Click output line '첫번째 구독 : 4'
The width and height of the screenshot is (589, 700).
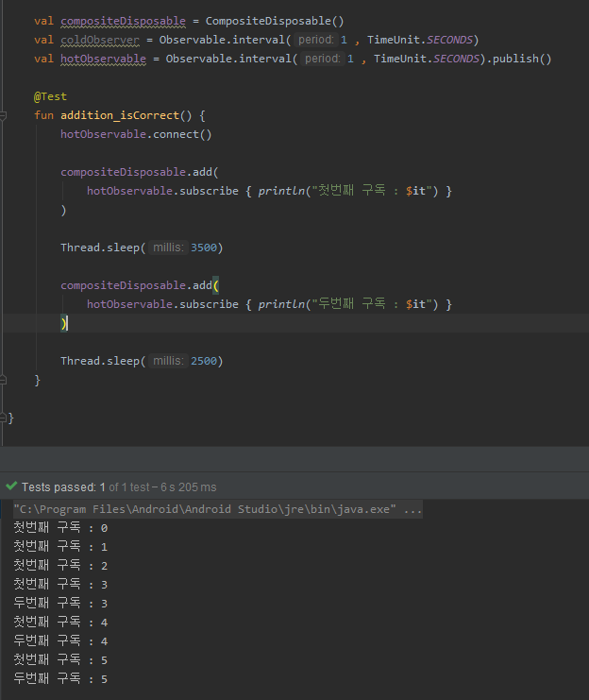[60, 623]
